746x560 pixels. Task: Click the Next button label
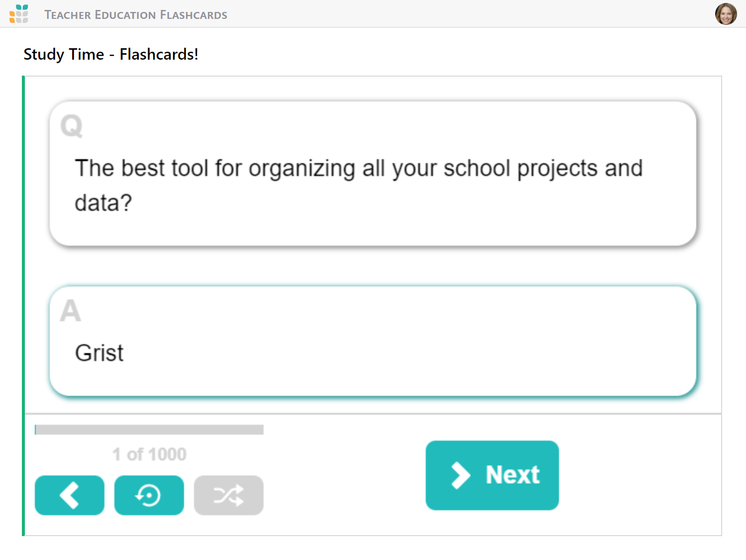(x=513, y=475)
